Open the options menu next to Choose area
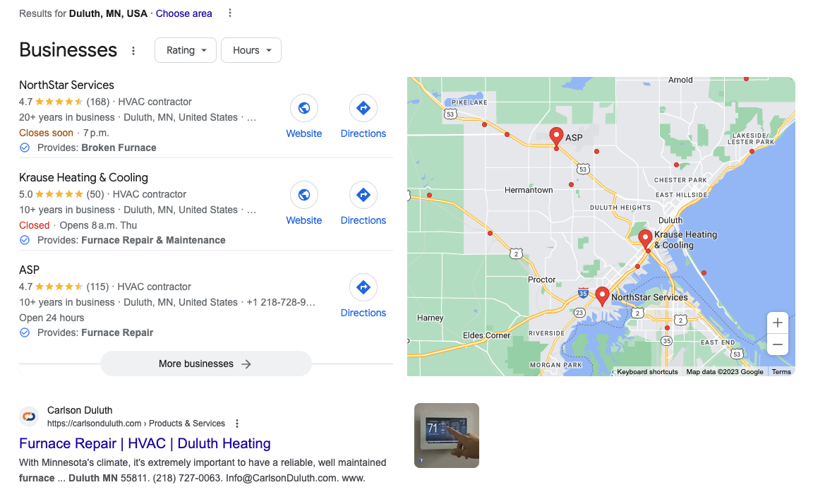The image size is (825, 504). point(230,13)
